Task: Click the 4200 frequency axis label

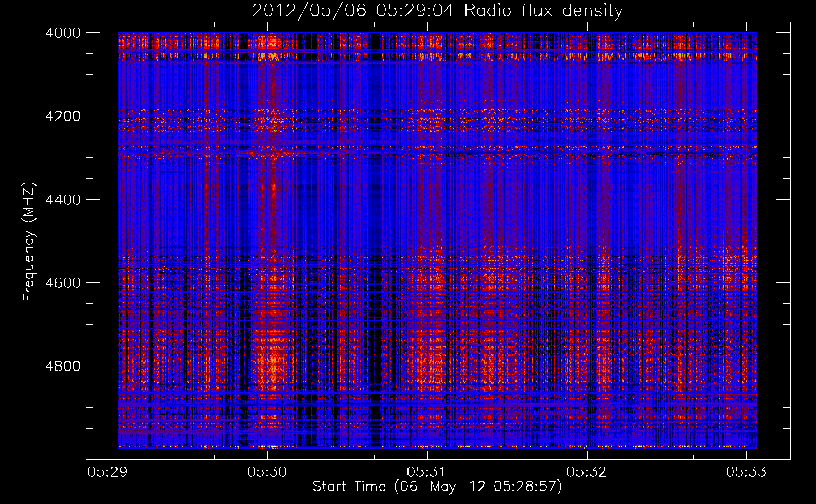Action: tap(63, 116)
